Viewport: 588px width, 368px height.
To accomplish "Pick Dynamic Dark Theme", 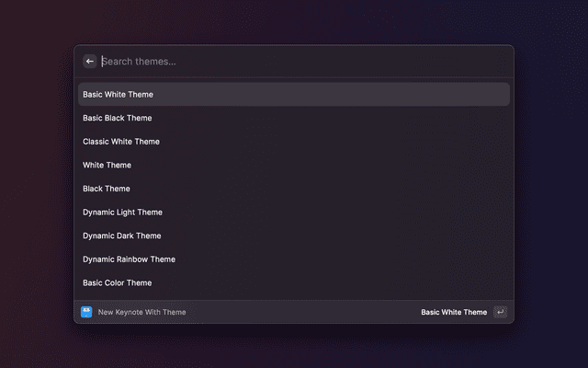I will point(122,236).
